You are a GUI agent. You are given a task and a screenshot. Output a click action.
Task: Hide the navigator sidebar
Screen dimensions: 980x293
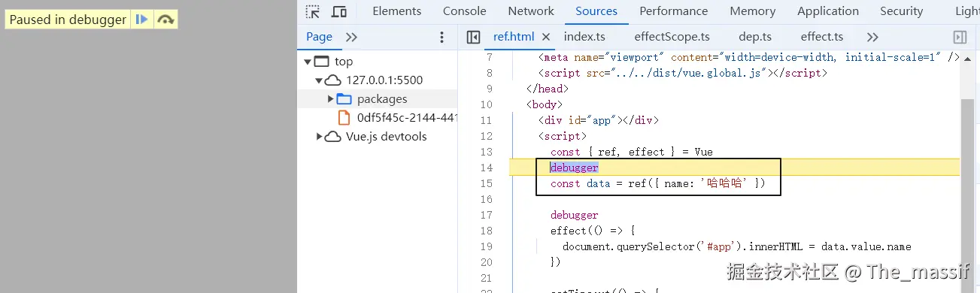(x=473, y=37)
